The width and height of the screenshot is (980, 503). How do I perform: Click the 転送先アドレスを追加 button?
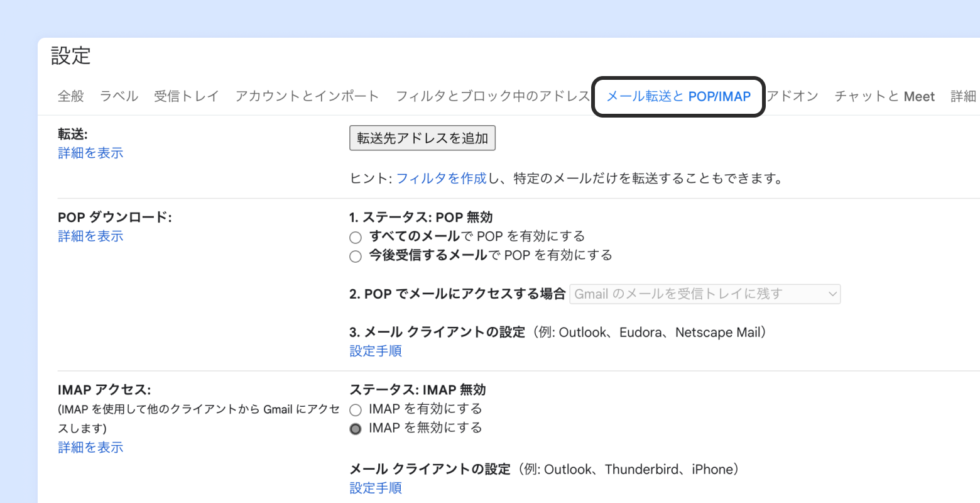422,138
